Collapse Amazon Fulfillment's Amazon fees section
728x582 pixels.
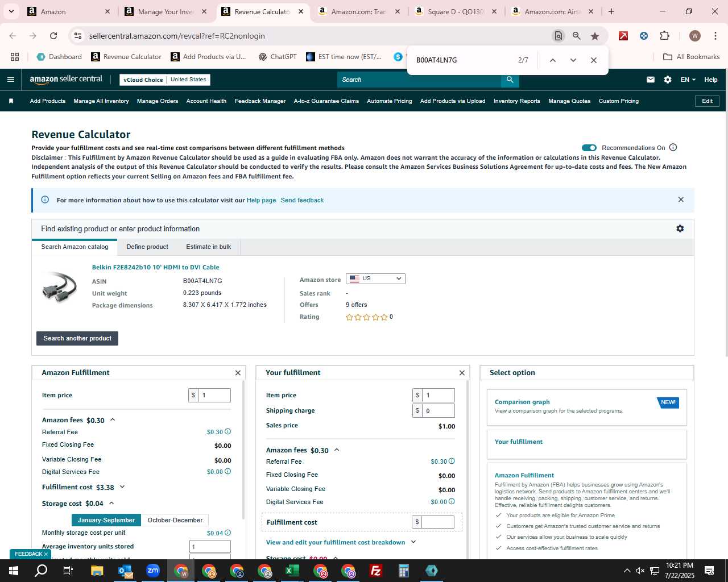pyautogui.click(x=113, y=420)
